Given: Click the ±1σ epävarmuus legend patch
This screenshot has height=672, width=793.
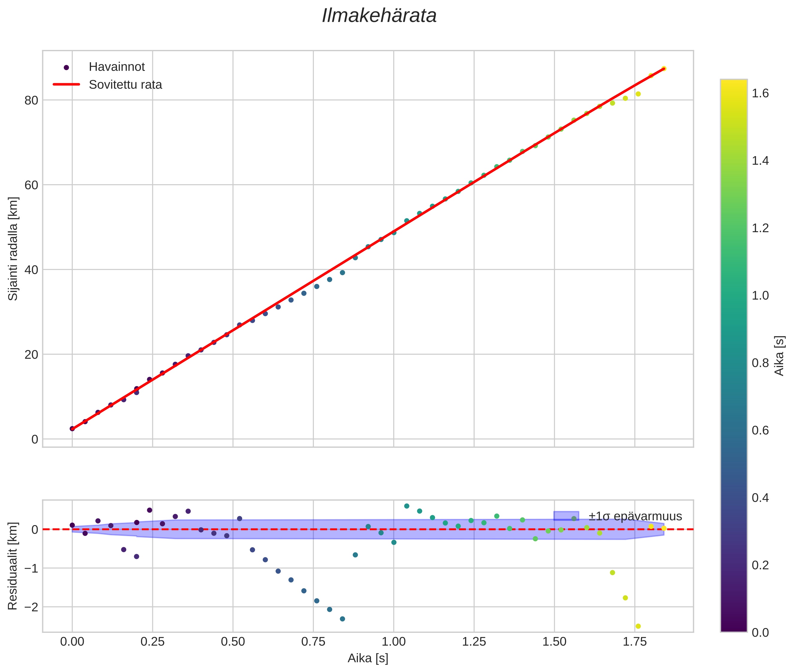Looking at the screenshot, I should coord(566,516).
